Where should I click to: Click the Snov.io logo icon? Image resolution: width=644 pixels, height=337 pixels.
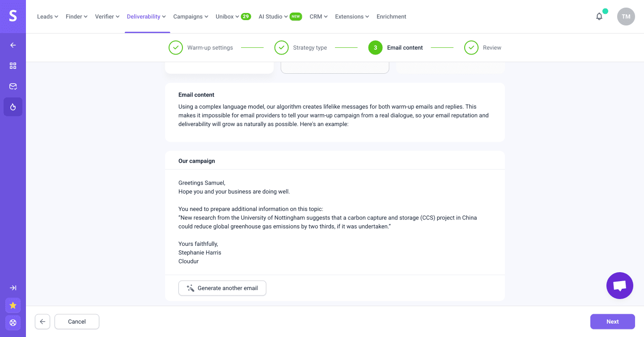coord(13,16)
